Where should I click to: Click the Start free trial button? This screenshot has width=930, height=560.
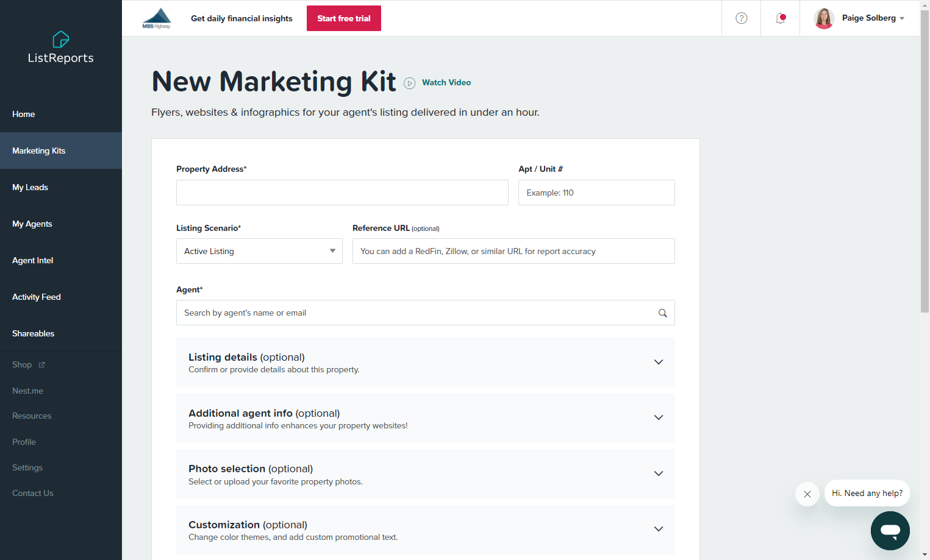(344, 18)
